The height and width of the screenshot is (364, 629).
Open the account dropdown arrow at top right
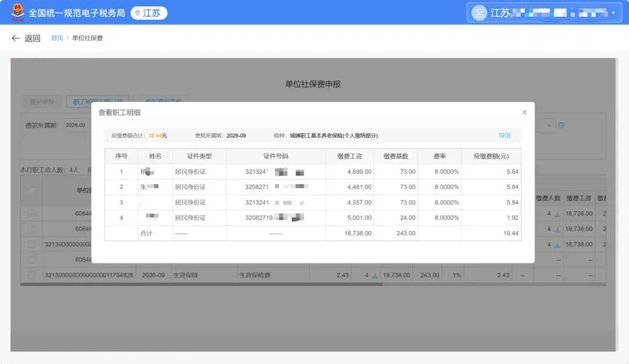pyautogui.click(x=613, y=13)
